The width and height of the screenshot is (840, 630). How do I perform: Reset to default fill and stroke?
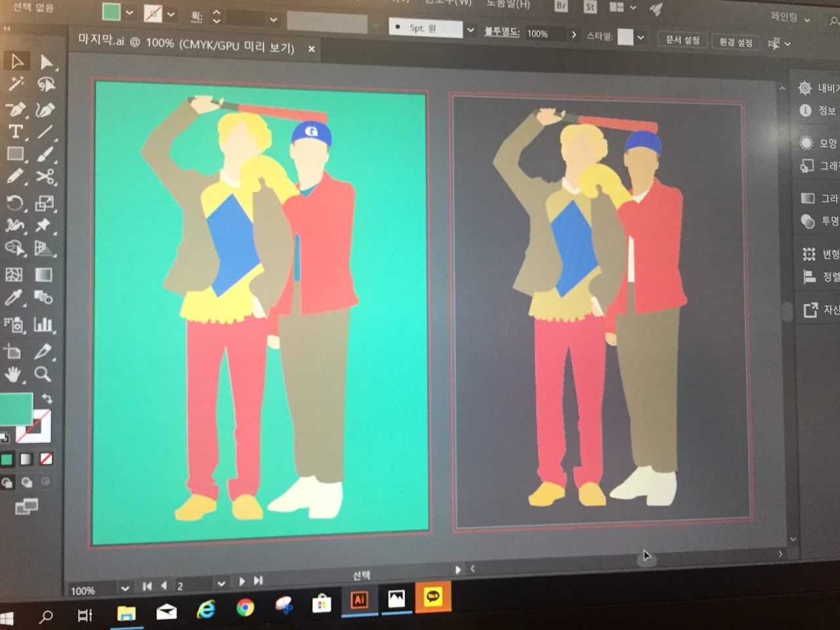click(x=5, y=437)
